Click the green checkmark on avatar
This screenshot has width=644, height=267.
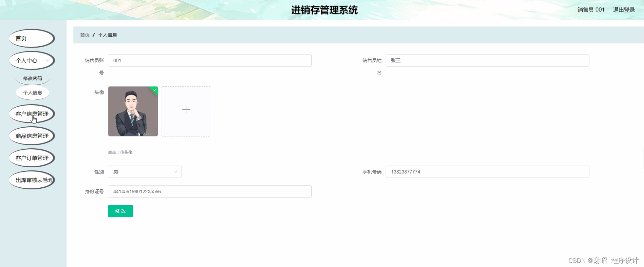(x=155, y=90)
